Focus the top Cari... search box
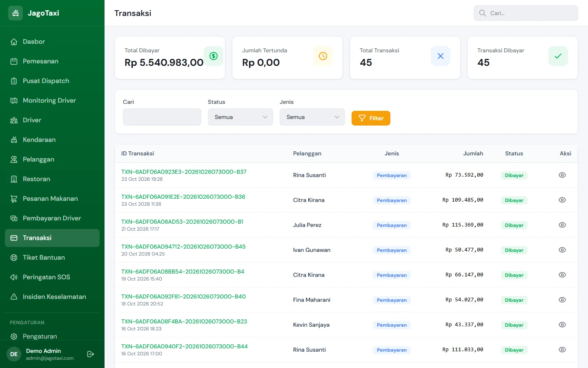Image resolution: width=588 pixels, height=368 pixels. (x=526, y=13)
